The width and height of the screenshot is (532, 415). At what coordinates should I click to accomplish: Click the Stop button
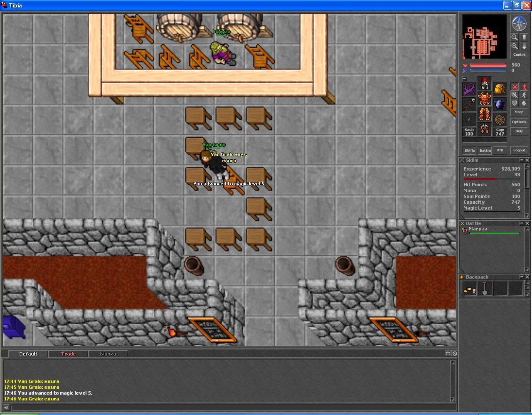519,112
